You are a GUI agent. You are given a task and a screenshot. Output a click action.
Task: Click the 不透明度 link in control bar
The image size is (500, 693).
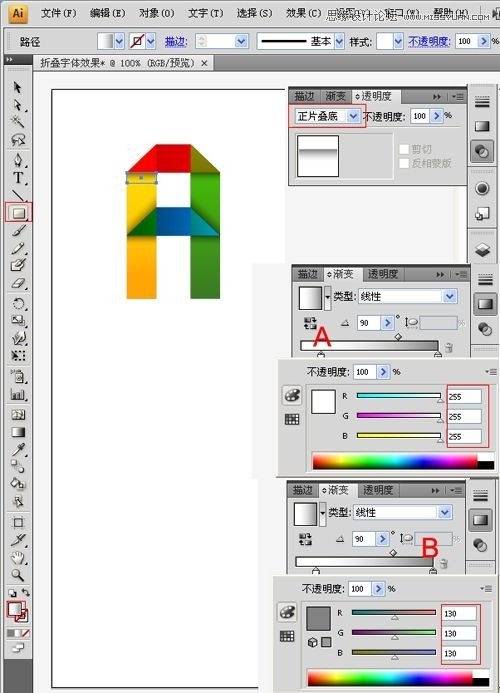[x=429, y=42]
